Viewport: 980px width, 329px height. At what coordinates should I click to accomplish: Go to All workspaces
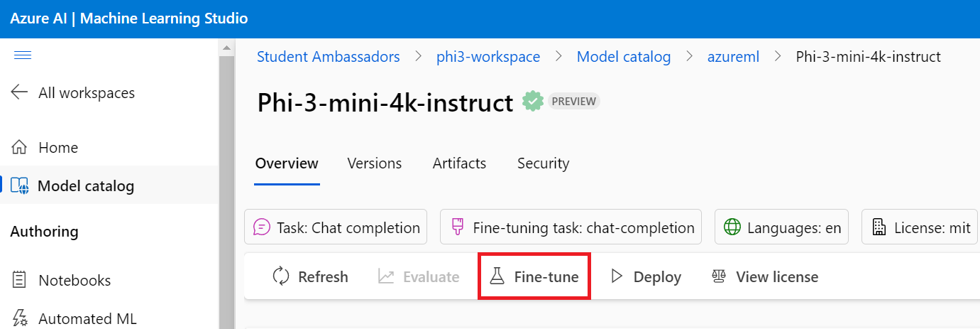point(87,92)
